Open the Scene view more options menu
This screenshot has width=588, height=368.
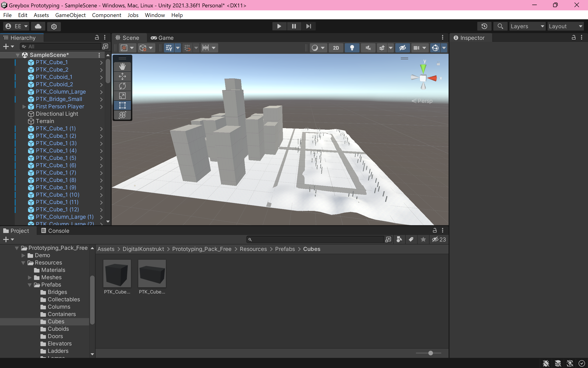point(442,37)
